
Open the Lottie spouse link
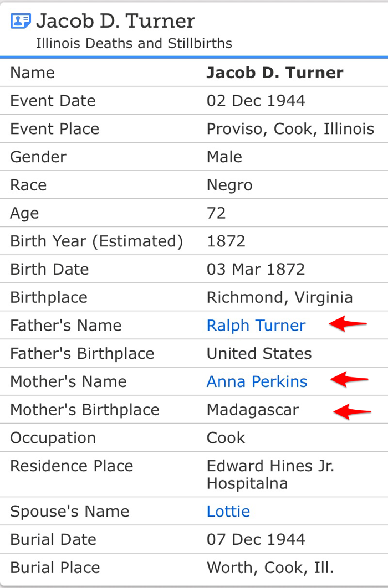point(228,511)
